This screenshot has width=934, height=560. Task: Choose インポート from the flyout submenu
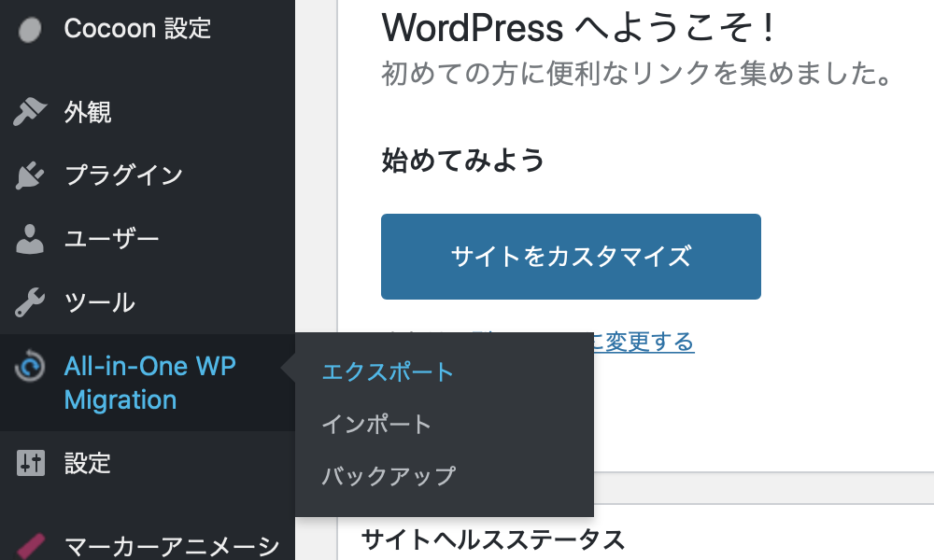(x=376, y=425)
